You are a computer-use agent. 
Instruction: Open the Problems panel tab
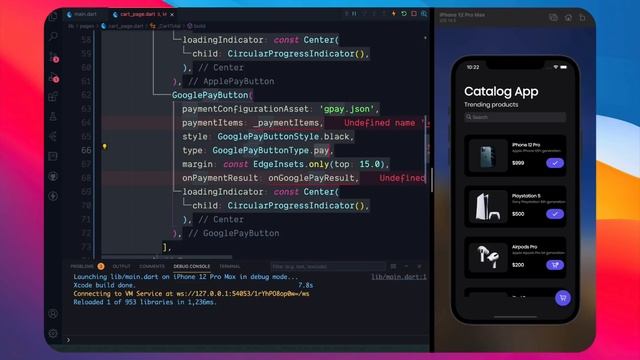pyautogui.click(x=87, y=267)
